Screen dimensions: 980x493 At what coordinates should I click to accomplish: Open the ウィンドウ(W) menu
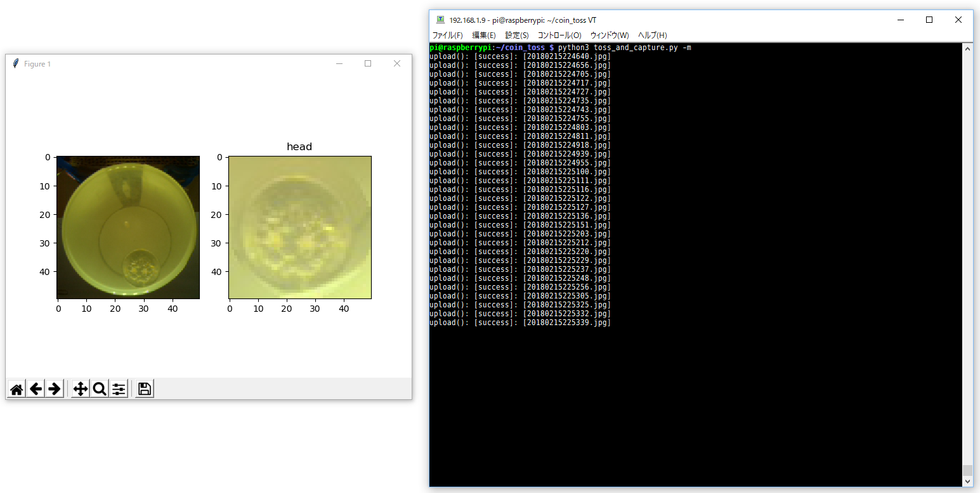click(x=610, y=35)
